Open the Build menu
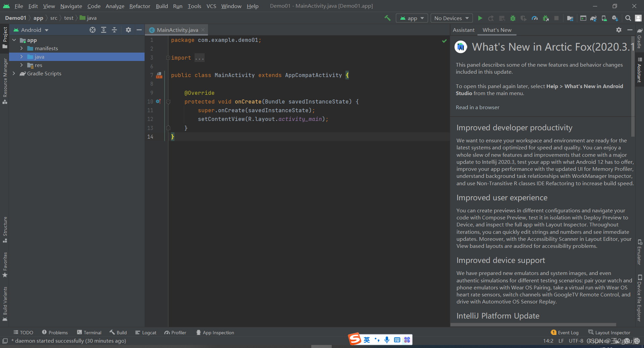Screen dimensions: 644x348 pos(162,6)
